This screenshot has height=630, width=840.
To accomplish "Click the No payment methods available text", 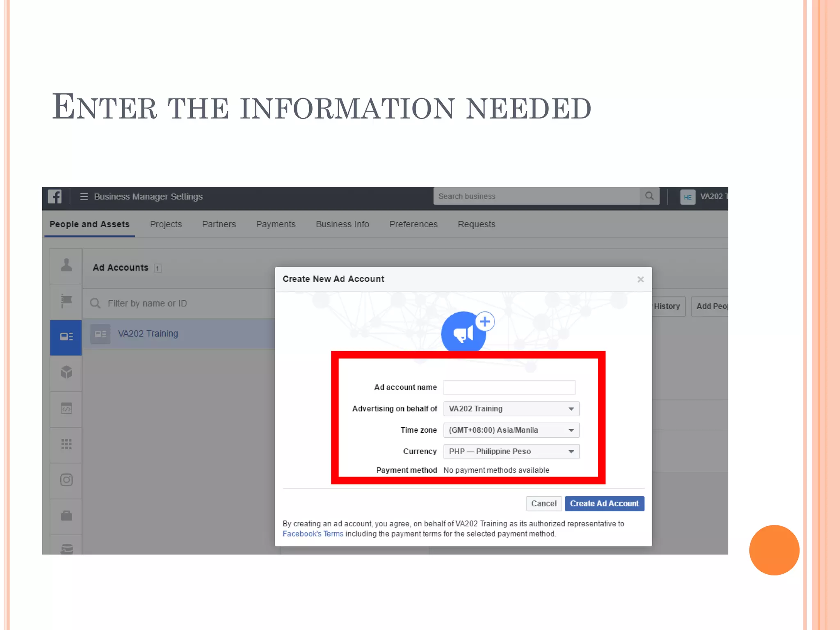I will click(x=496, y=470).
